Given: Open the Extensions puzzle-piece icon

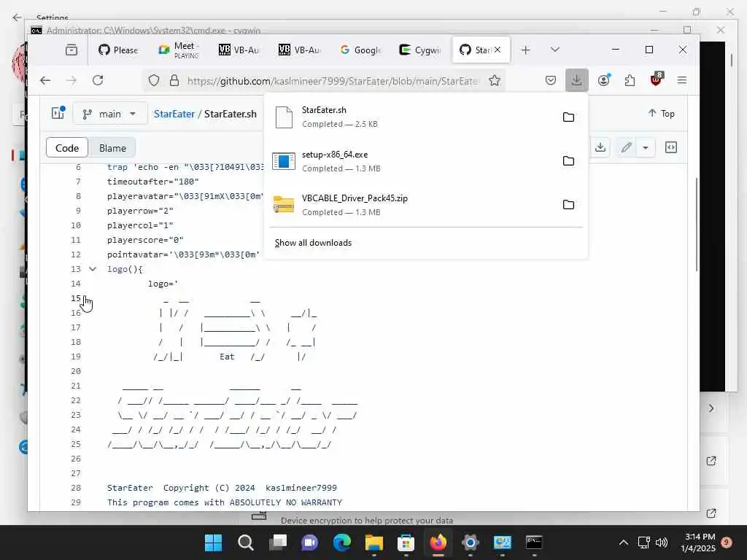Looking at the screenshot, I should (630, 80).
